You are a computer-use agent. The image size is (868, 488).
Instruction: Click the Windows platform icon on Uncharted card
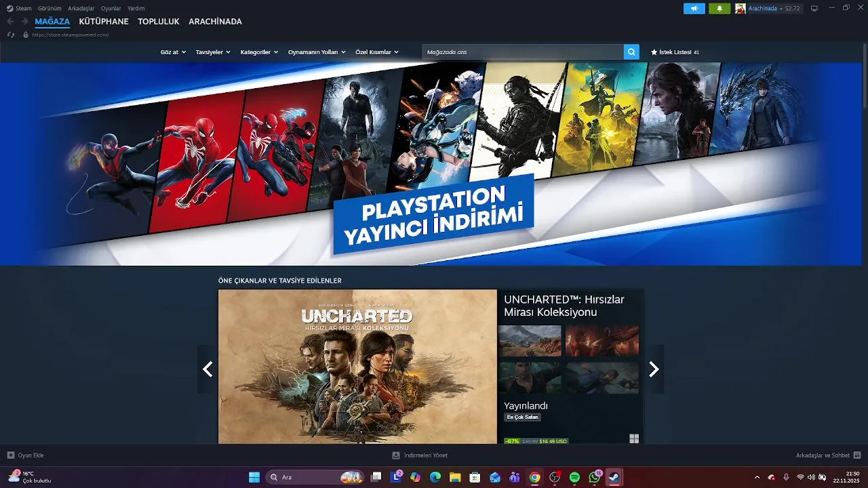pyautogui.click(x=634, y=439)
